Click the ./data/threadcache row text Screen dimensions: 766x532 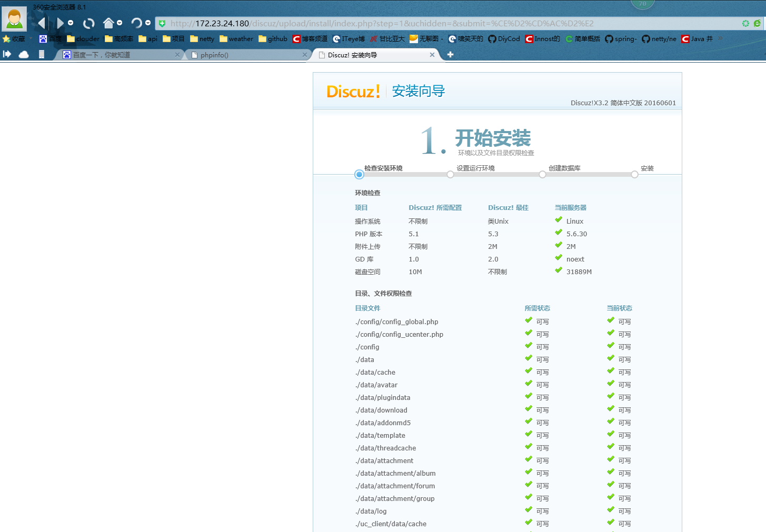[385, 448]
